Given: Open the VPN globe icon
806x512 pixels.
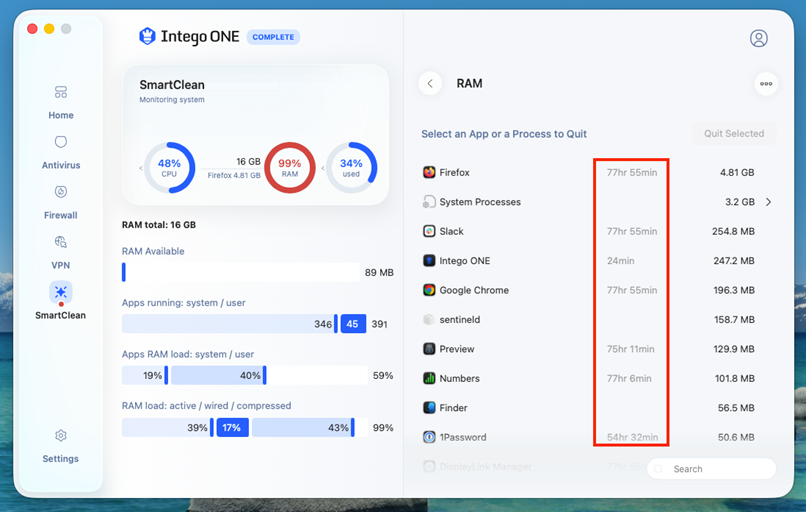Looking at the screenshot, I should (61, 242).
